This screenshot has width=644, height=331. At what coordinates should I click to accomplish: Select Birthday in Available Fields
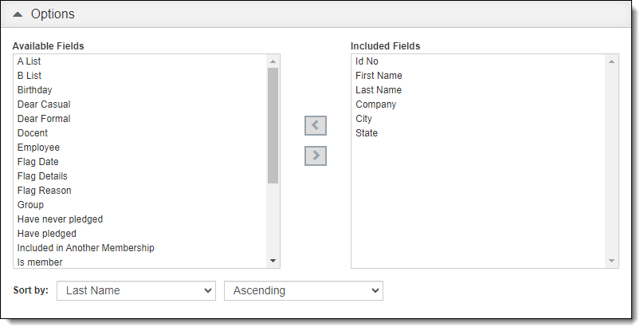click(x=34, y=90)
